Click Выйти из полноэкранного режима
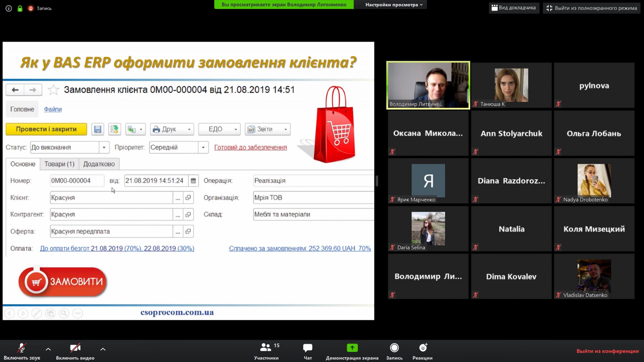644x362 pixels. click(592, 8)
